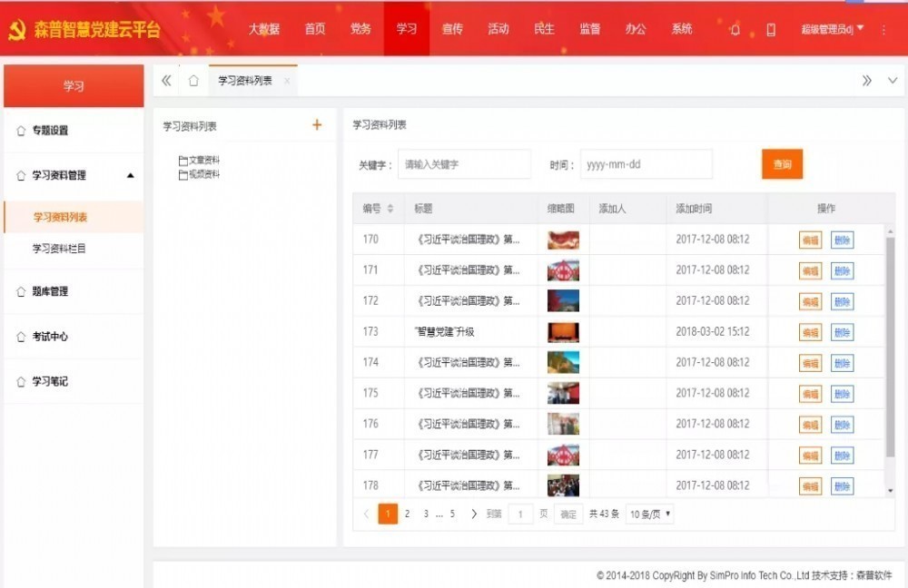Image resolution: width=908 pixels, height=588 pixels.
Task: Collapse the 学习资料管理 sidebar section
Action: 130,175
